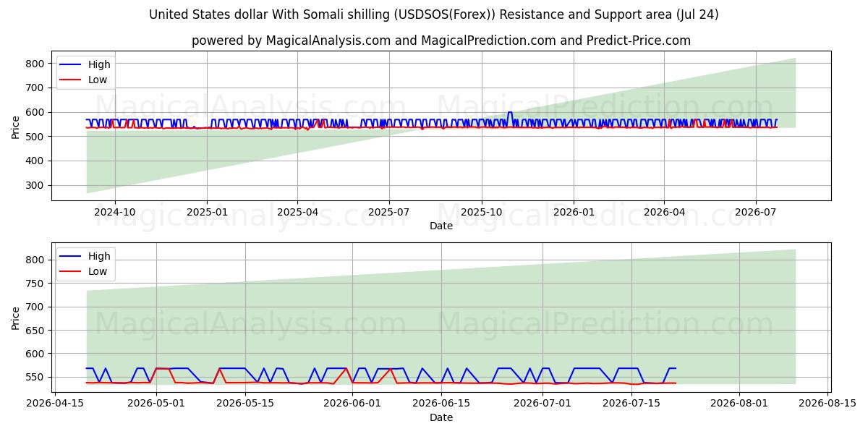Click the 'Price' axis label of bottom chart

[16, 318]
